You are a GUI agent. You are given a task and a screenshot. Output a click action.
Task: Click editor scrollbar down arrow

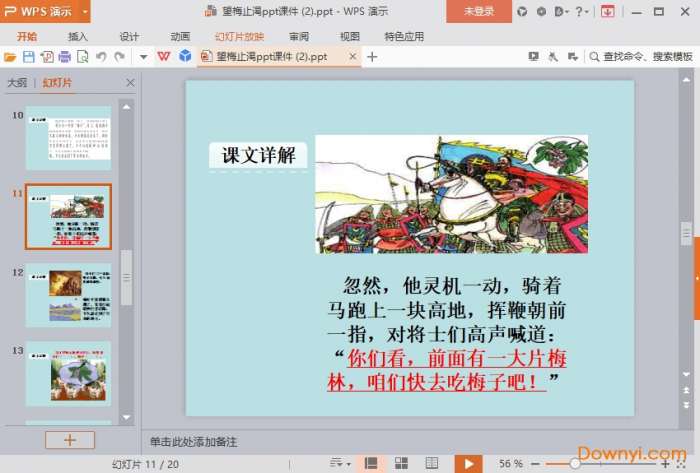coord(686,374)
